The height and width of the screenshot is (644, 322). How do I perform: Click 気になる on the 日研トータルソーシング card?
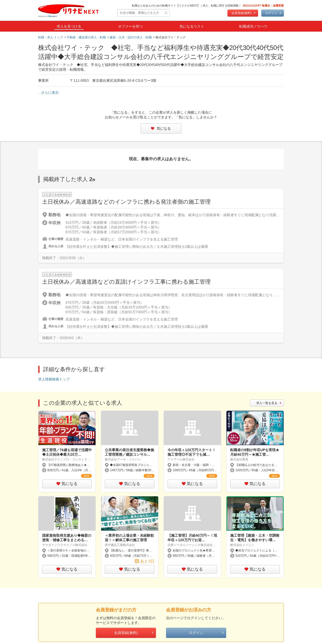coord(192,569)
